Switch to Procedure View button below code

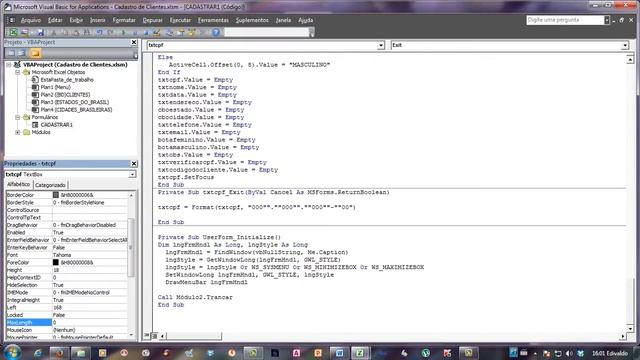(147, 336)
